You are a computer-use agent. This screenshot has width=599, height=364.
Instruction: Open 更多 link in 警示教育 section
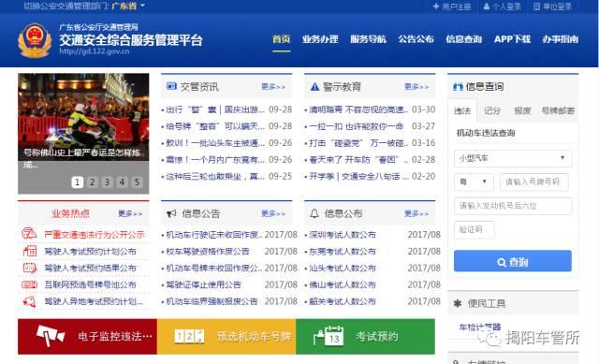(x=416, y=87)
